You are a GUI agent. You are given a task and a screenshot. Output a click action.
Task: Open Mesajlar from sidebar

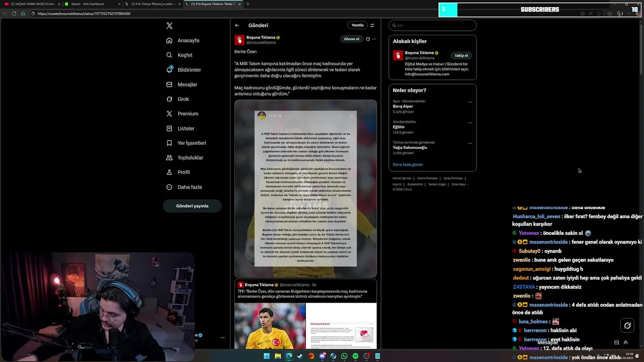[x=182, y=84]
